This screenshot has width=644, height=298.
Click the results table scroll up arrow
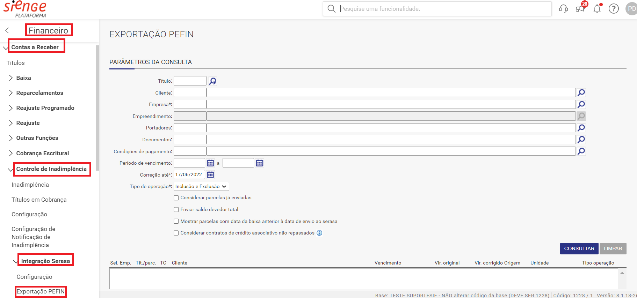click(x=622, y=273)
